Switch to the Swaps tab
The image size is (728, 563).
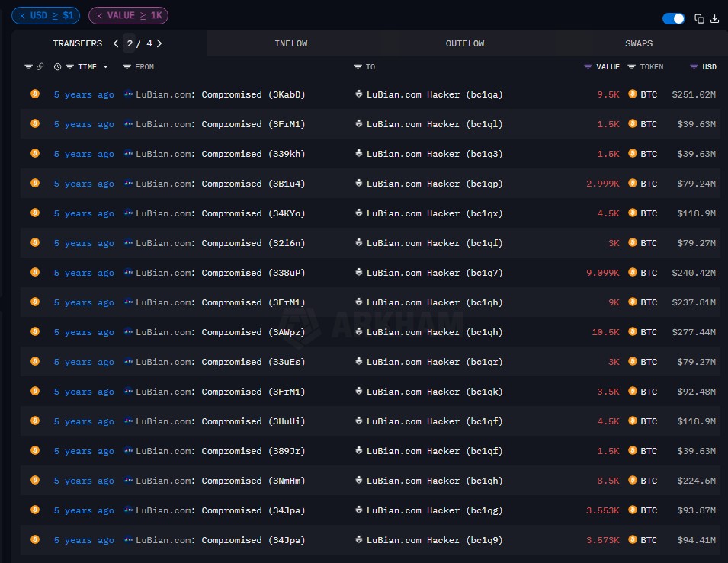tap(638, 43)
